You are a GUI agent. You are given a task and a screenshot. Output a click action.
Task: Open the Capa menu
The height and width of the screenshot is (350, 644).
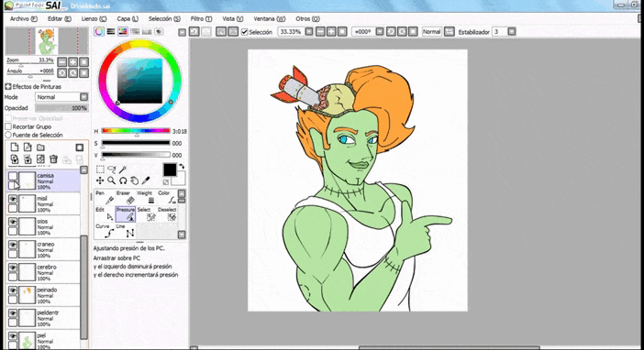[x=128, y=19]
